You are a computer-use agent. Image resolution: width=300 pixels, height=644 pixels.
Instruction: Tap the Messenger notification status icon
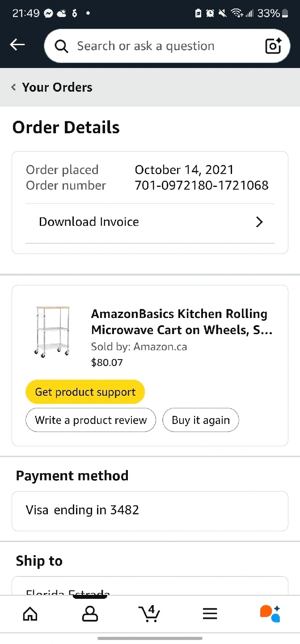48,13
